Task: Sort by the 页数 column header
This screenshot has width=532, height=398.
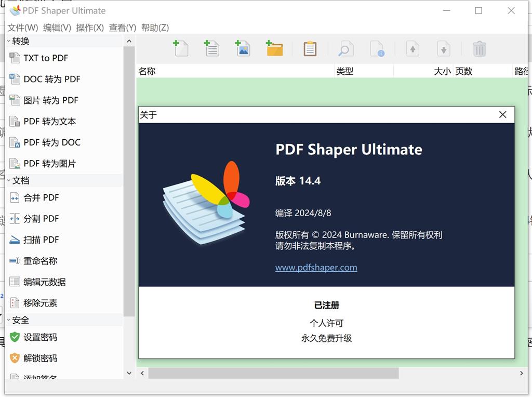Action: 483,71
